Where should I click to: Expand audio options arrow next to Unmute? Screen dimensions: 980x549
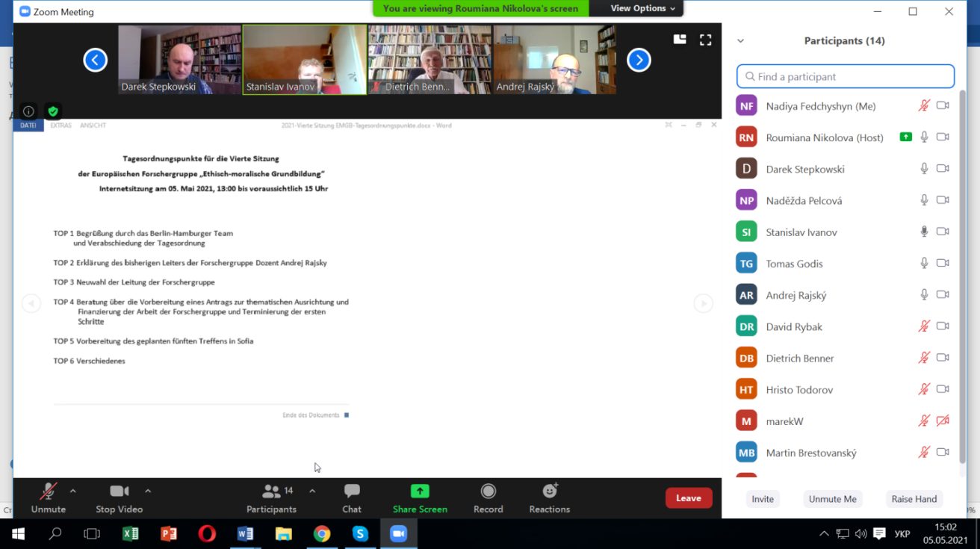click(72, 491)
